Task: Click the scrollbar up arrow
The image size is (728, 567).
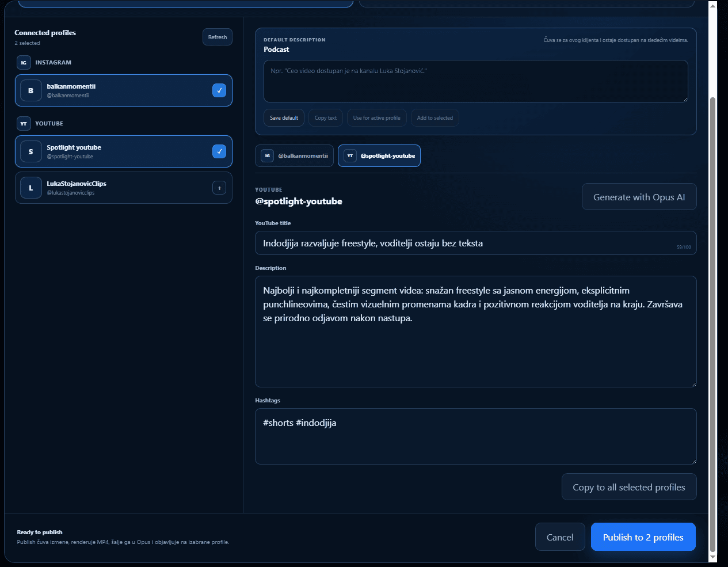Action: (x=713, y=6)
